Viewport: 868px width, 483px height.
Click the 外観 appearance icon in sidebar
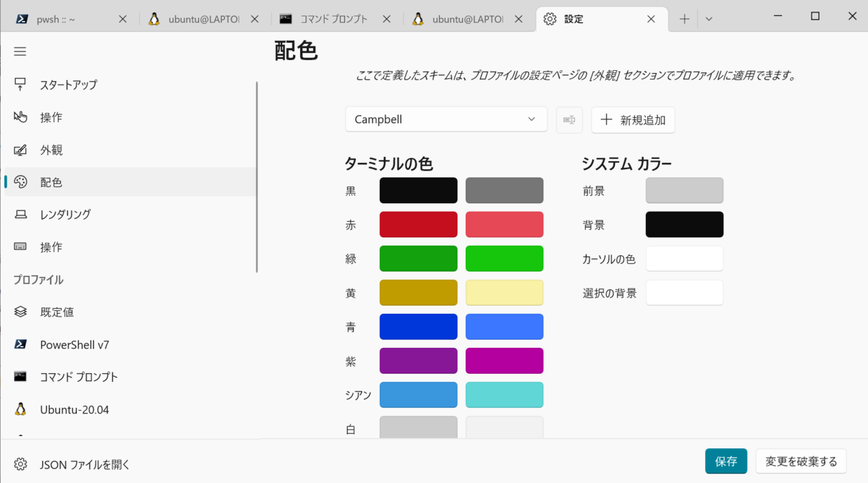(20, 150)
